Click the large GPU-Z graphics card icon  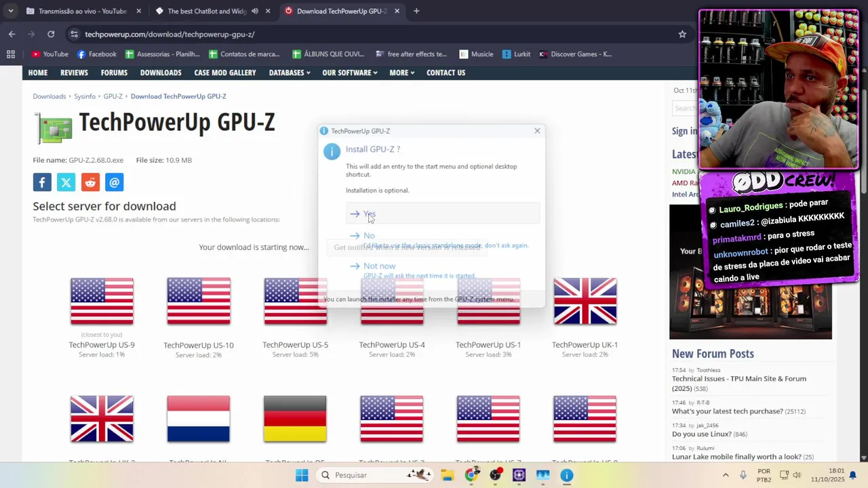click(x=54, y=127)
